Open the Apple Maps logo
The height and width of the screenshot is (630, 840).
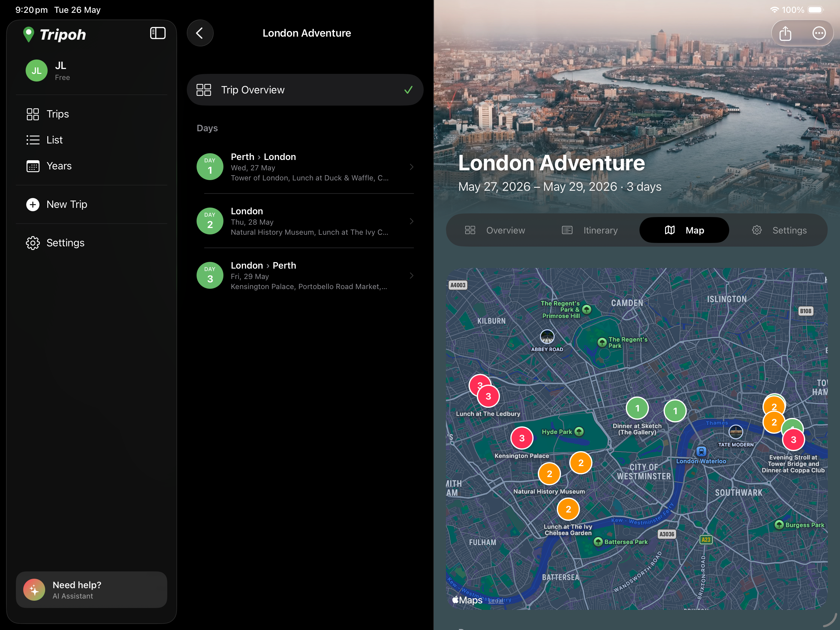tap(467, 600)
